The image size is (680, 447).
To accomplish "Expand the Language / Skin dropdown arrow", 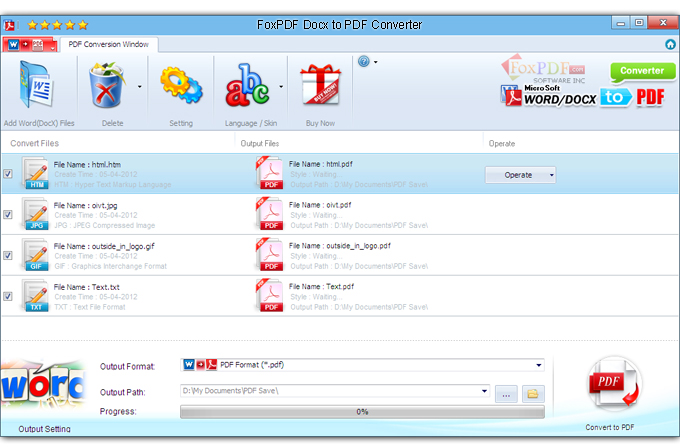I will pyautogui.click(x=281, y=87).
